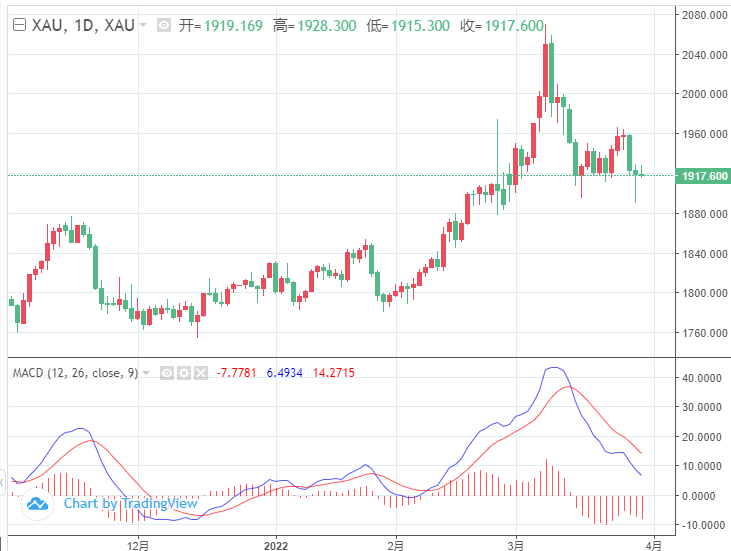Select the high value 1928.300
Image resolution: width=731 pixels, height=551 pixels.
pos(327,25)
